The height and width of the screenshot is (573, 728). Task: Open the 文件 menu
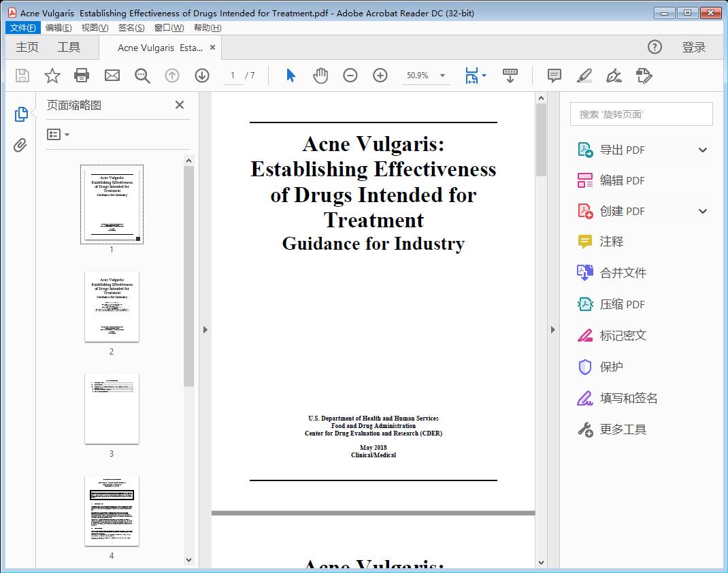tap(22, 27)
